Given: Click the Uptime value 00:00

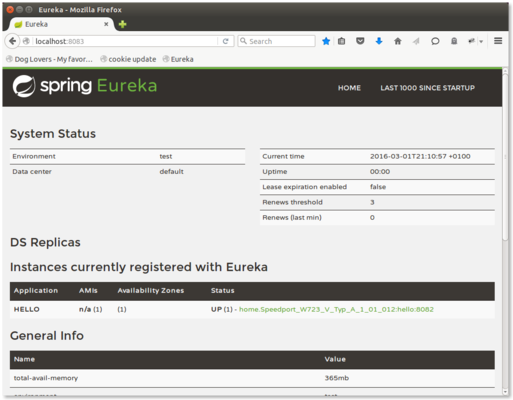Looking at the screenshot, I should [380, 172].
